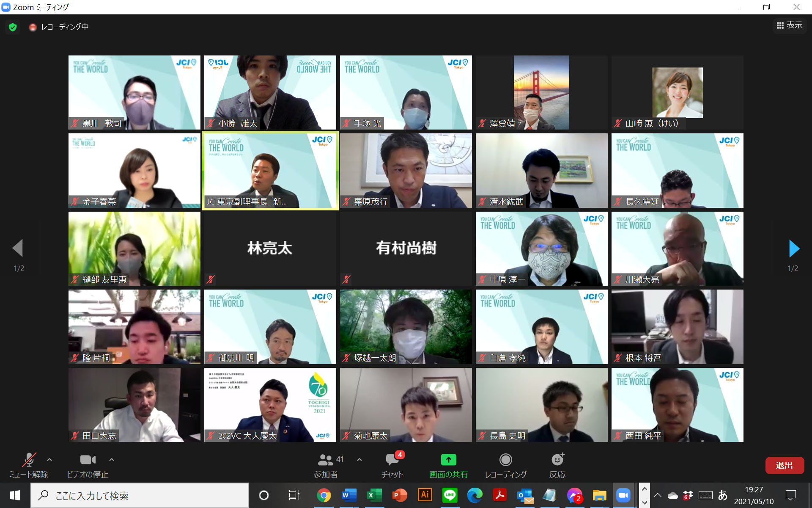
Task: Click the green share screen icon
Action: click(448, 460)
